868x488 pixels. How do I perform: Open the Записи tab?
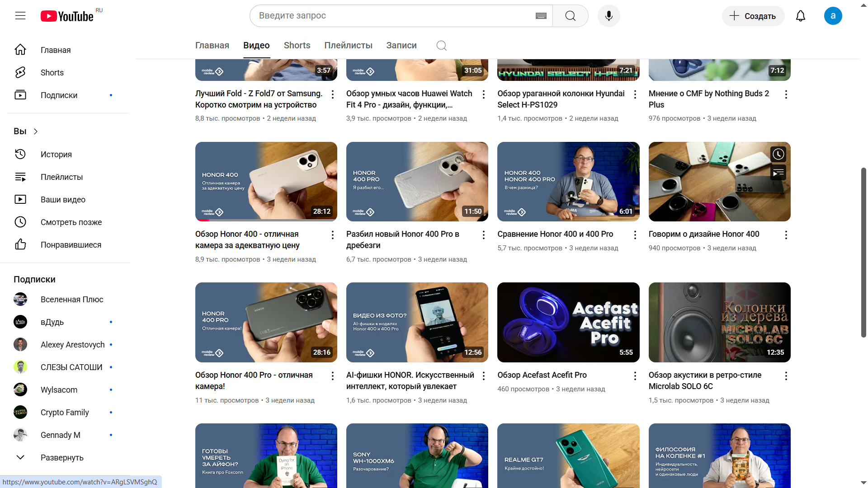(x=401, y=45)
